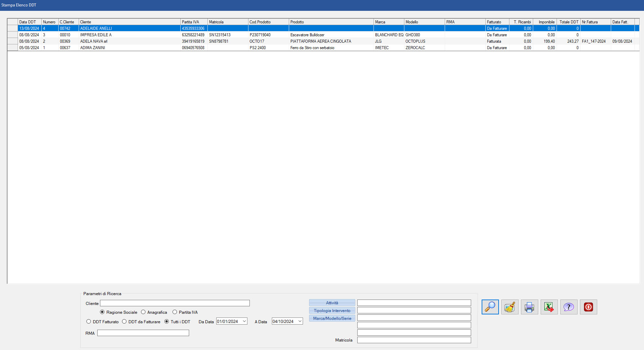Click the magnifying glass search icon

click(x=490, y=307)
